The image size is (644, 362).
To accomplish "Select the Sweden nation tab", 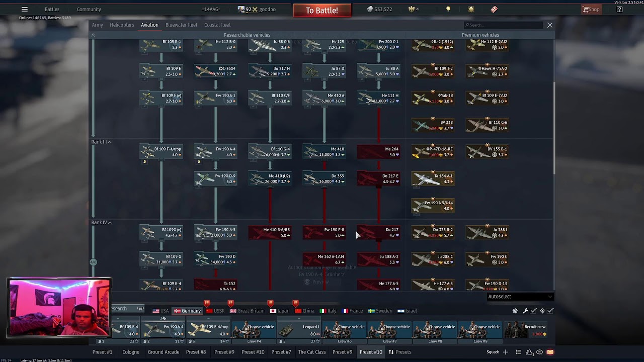I will 380,311.
